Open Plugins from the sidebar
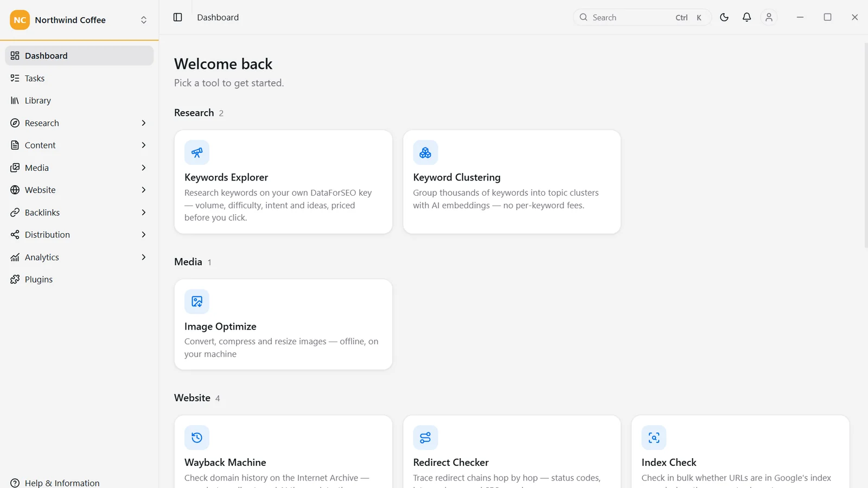Screen dimensions: 868x488 coord(79,279)
